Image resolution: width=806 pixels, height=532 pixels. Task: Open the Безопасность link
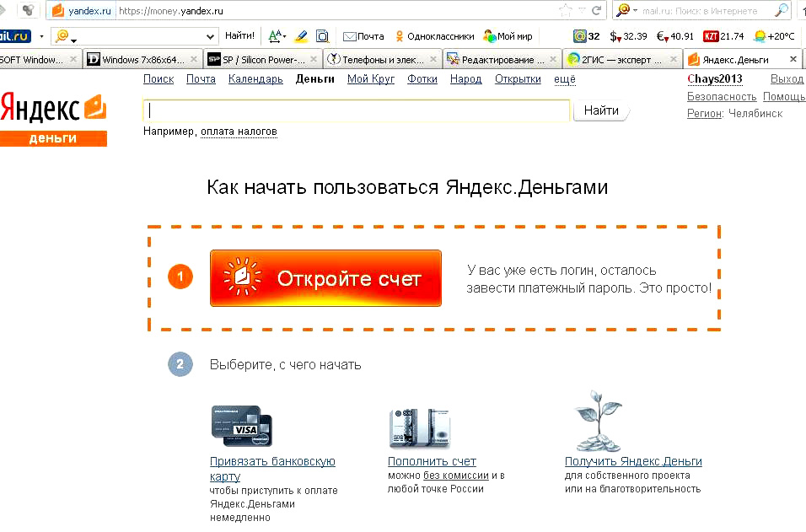tap(722, 97)
